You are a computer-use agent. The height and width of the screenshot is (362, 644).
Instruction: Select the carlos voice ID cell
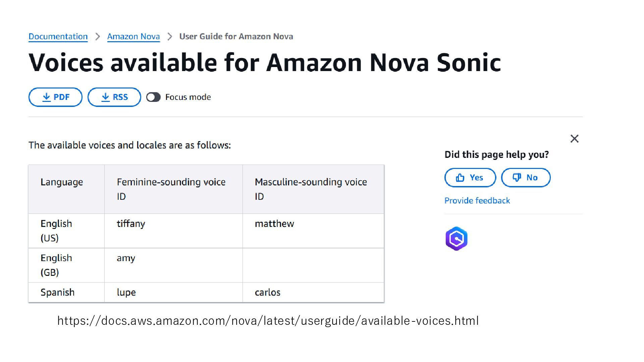(x=313, y=292)
